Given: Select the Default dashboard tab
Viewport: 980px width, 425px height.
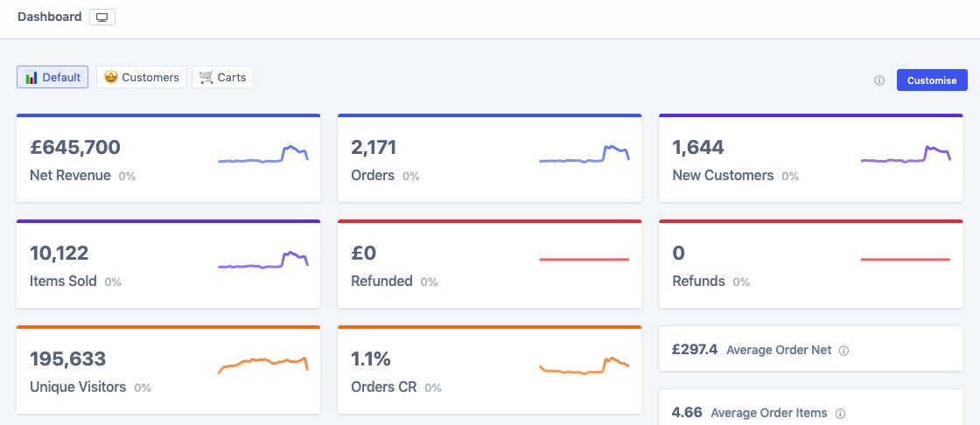Looking at the screenshot, I should pyautogui.click(x=53, y=77).
